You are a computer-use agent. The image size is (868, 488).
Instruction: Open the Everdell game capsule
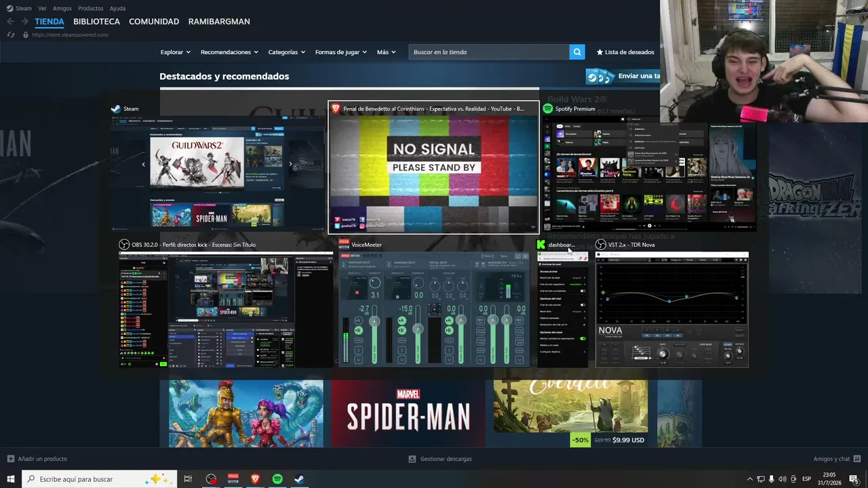click(x=570, y=413)
